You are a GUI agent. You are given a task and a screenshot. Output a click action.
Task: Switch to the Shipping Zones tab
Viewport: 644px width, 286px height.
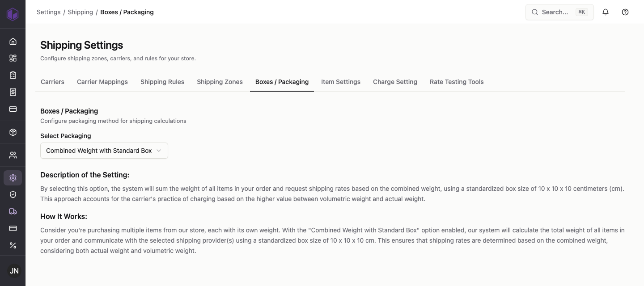pyautogui.click(x=220, y=82)
